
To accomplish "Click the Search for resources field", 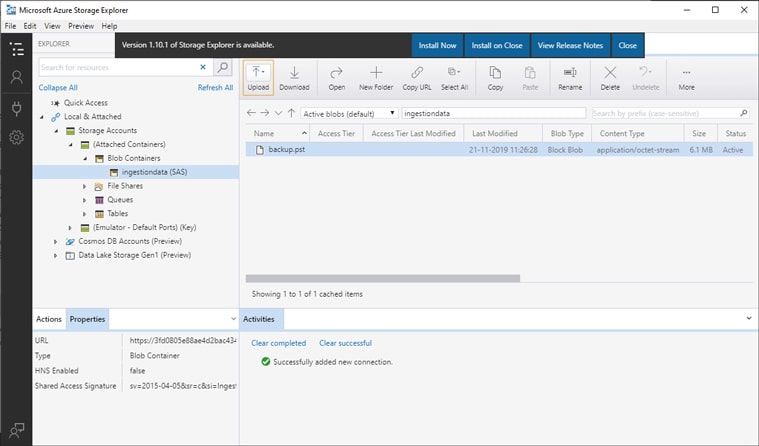I will click(x=119, y=67).
